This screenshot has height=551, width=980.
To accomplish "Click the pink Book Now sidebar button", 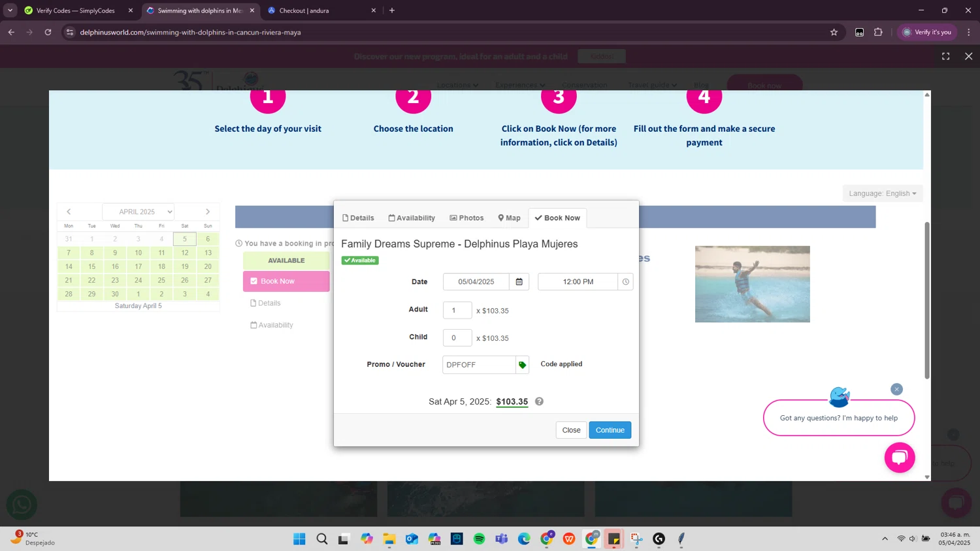I will [286, 281].
